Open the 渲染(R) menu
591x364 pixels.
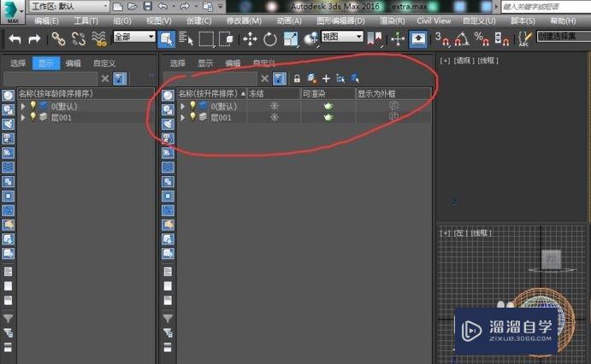click(x=392, y=21)
